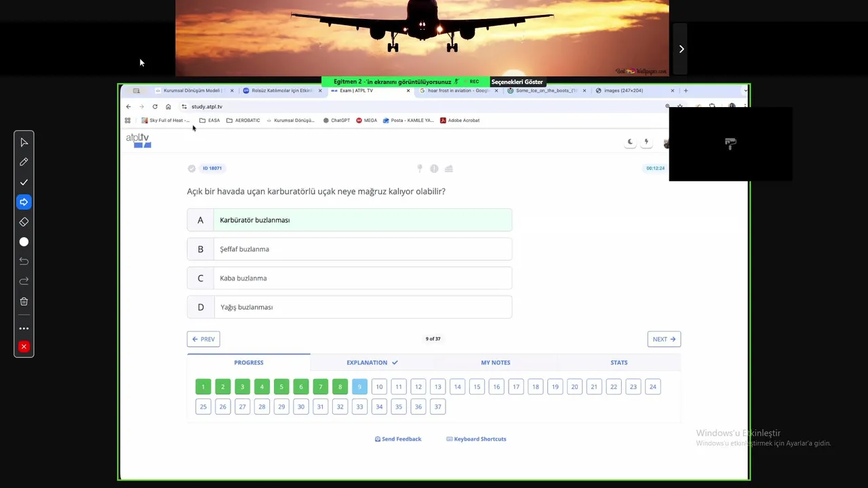Open the EXPLANATION tab

pos(372,363)
